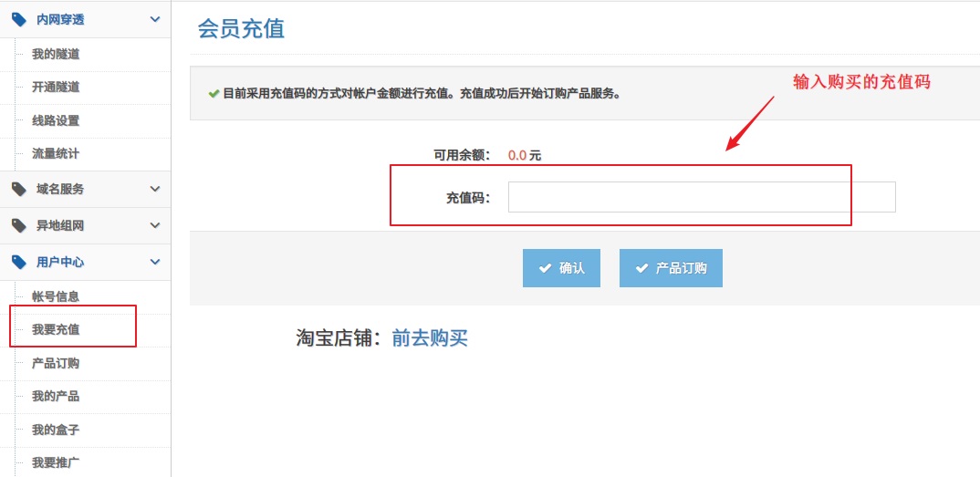Viewport: 980px width, 477px height.
Task: Click the tag icon beside 异地组网
Action: click(19, 225)
